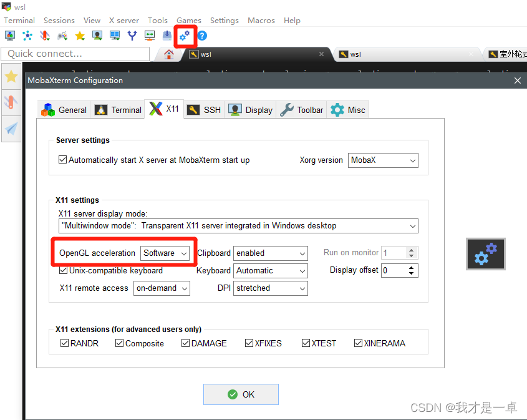Open the sidebar Tools knife icon

click(11, 102)
